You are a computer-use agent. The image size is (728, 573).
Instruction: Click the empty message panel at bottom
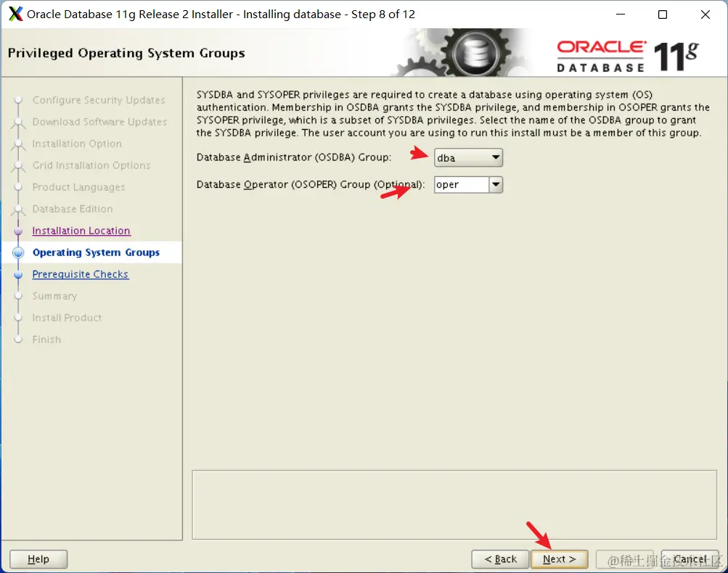454,505
